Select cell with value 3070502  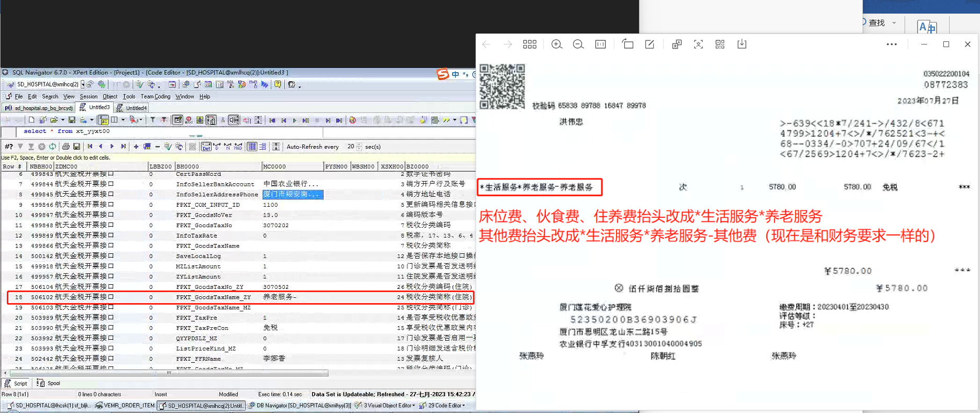pos(292,287)
